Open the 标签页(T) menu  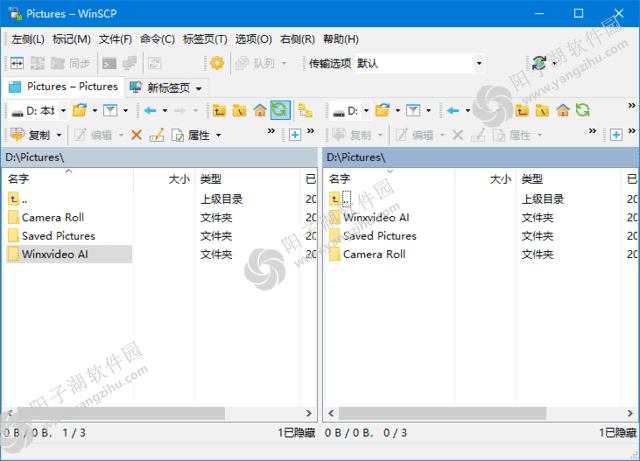coord(205,39)
